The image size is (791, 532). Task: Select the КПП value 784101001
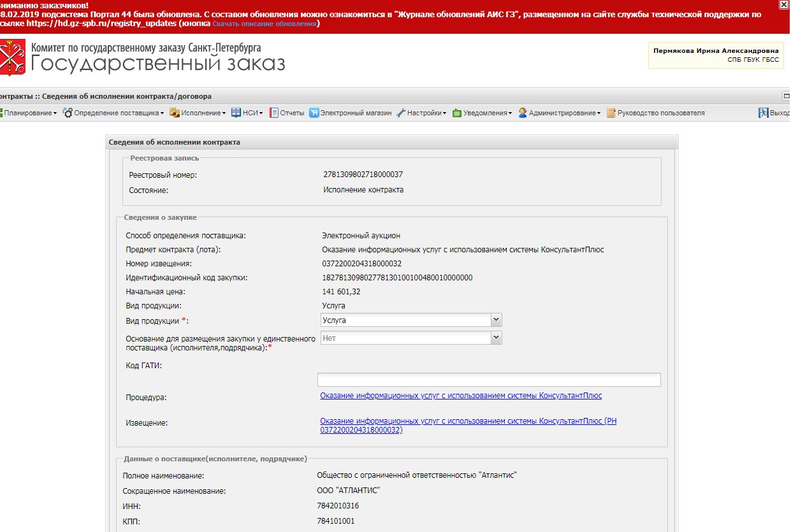(336, 521)
